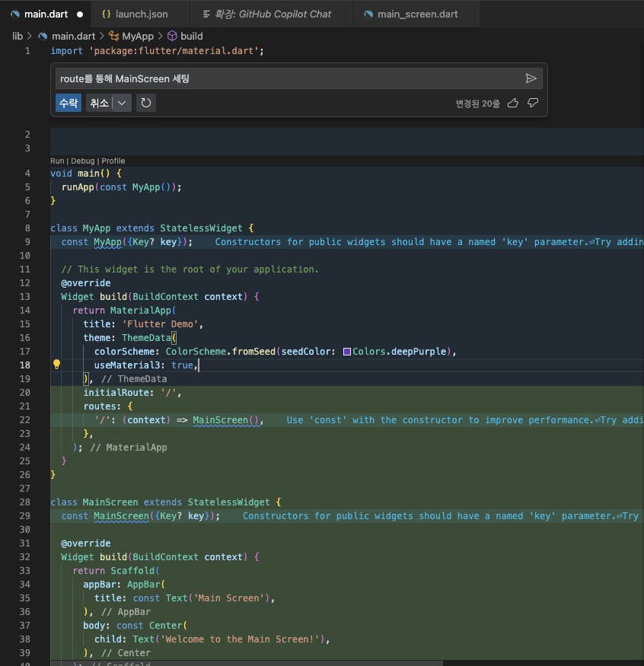
Task: Cancel changes with the 취소 button
Action: tap(99, 103)
